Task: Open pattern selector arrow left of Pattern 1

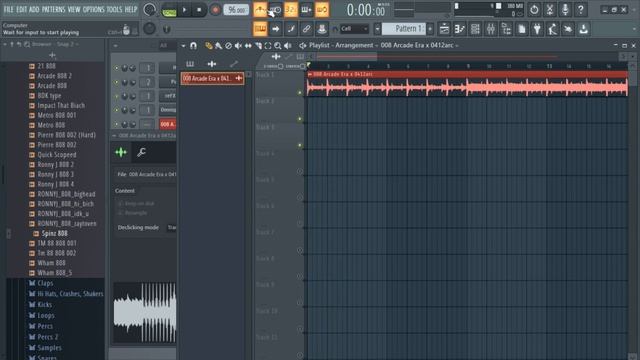Action: 377,29
